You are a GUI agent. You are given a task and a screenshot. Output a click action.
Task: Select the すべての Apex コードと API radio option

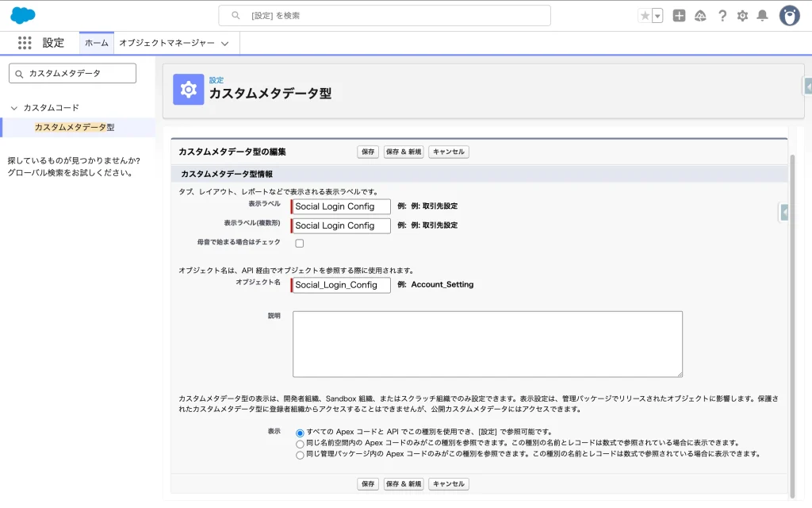(300, 433)
